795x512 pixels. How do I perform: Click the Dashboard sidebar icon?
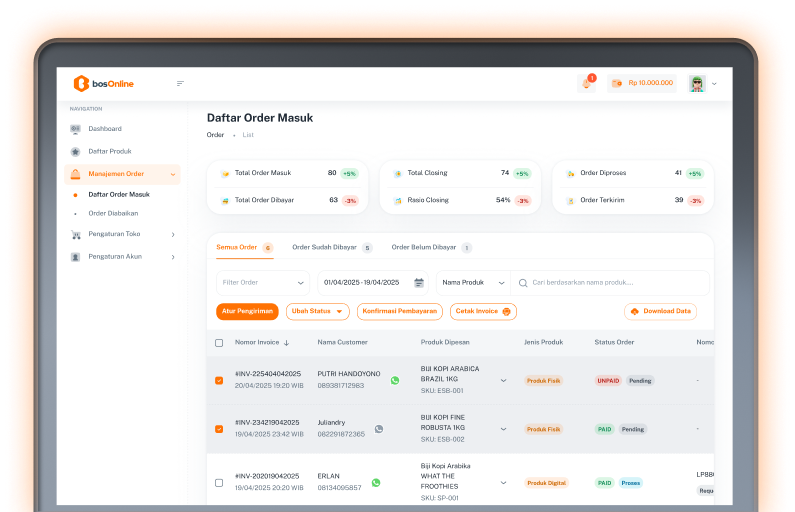(75, 129)
